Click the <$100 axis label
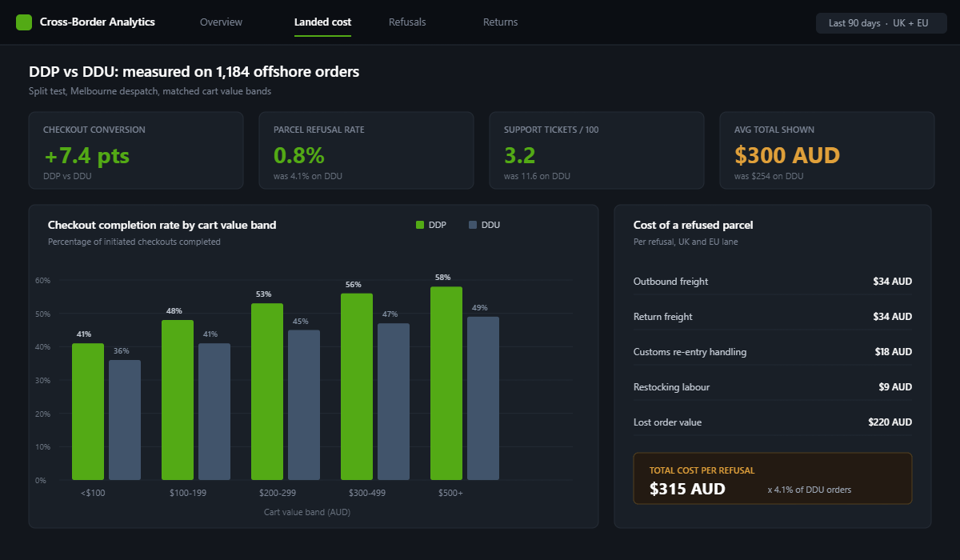 pos(93,493)
